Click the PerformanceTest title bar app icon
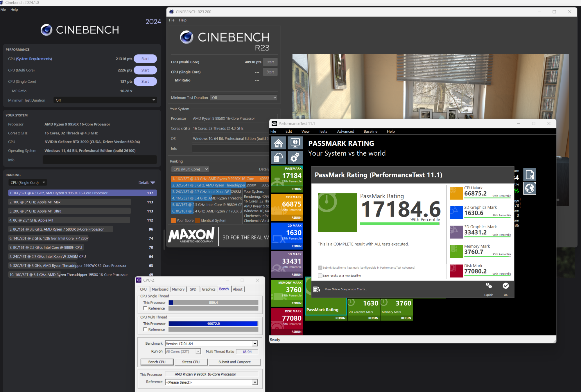 click(x=274, y=123)
